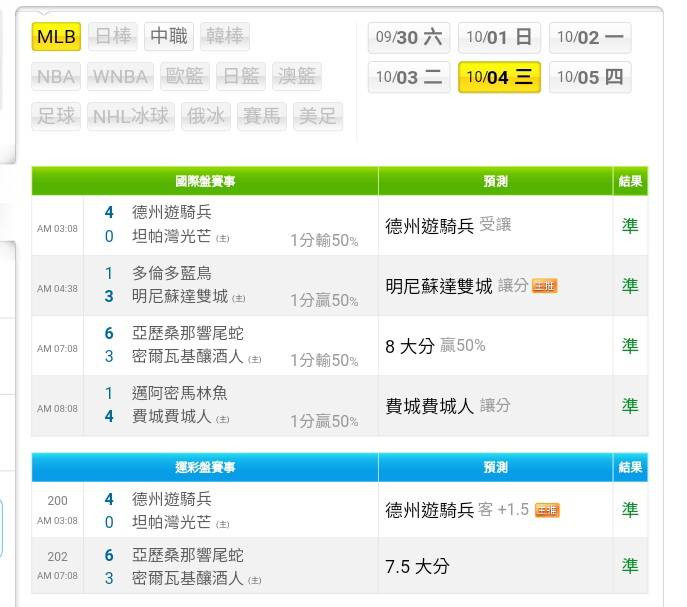Pick the 10/05 四 date button
The height and width of the screenshot is (607, 687).
tap(590, 78)
